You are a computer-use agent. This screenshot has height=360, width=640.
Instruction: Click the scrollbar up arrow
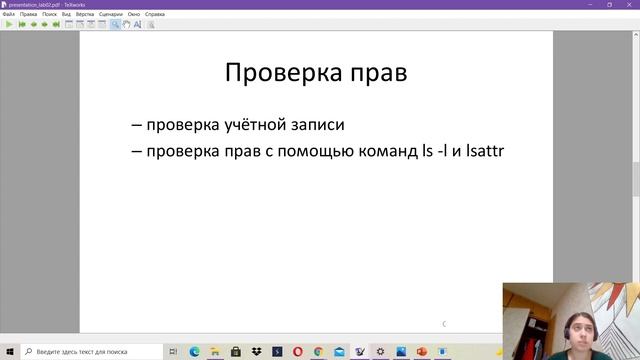(636, 35)
